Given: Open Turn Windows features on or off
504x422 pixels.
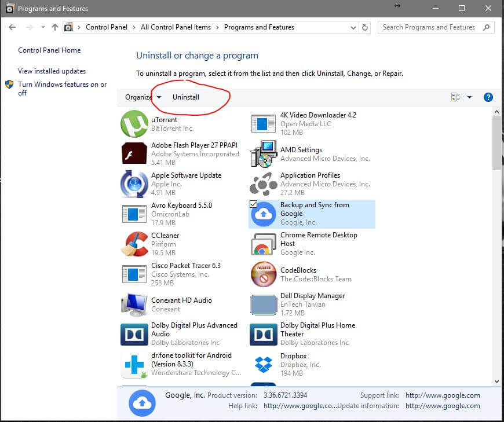Looking at the screenshot, I should (63, 89).
